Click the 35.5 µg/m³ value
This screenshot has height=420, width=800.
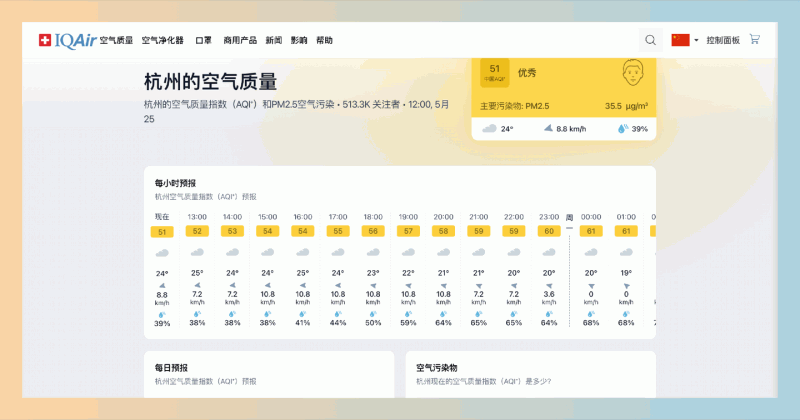pyautogui.click(x=626, y=106)
